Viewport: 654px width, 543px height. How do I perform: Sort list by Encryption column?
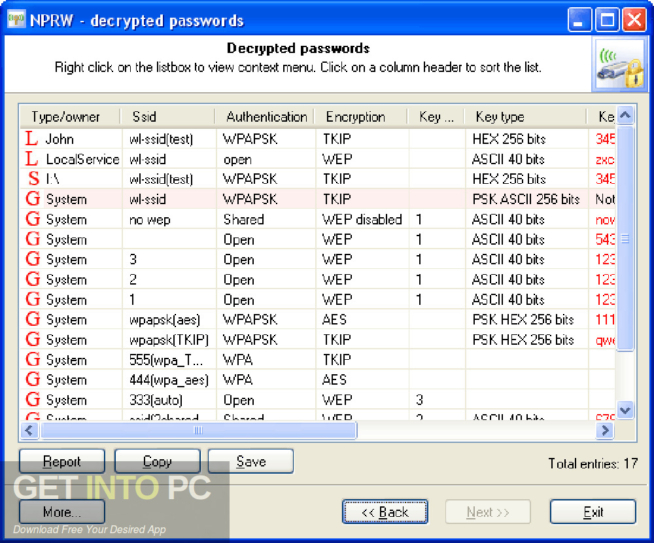coord(361,117)
